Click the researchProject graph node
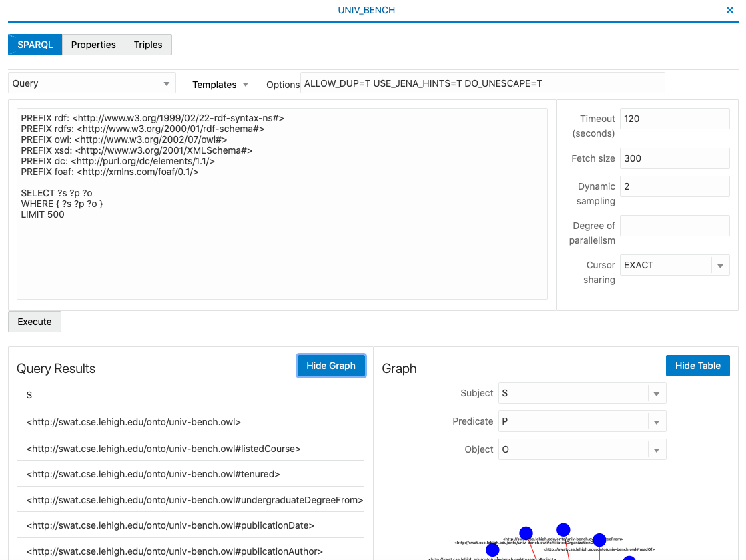746x560 pixels. (x=492, y=550)
